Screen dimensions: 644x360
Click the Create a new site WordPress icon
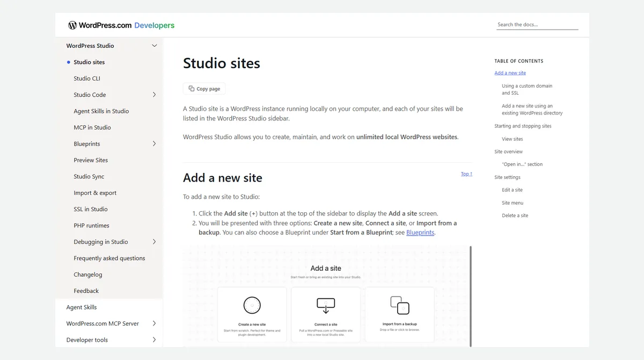pos(252,305)
